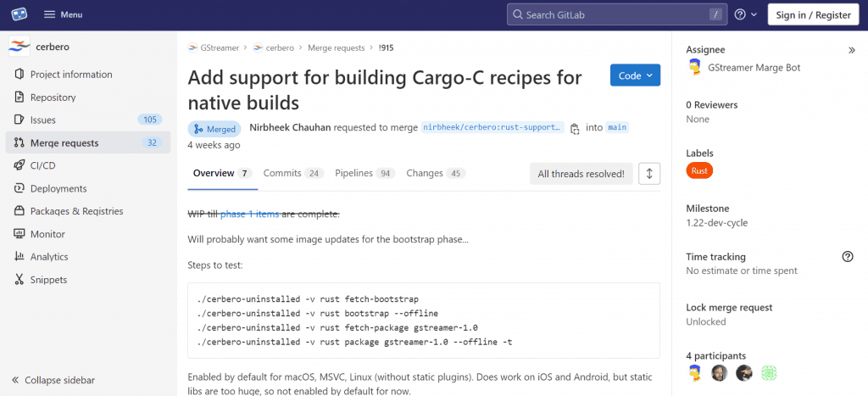Click the merge request title heading
This screenshot has height=396, width=868.
(x=385, y=90)
